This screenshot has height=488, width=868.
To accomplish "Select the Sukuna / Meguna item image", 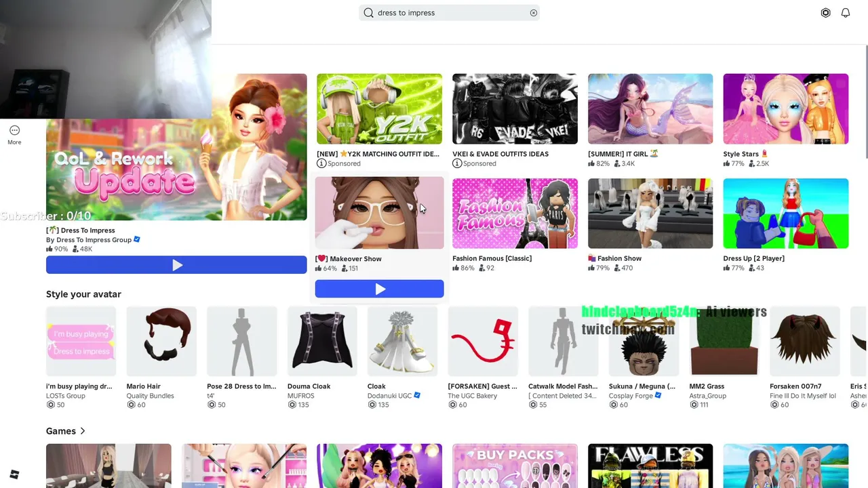I will point(644,342).
